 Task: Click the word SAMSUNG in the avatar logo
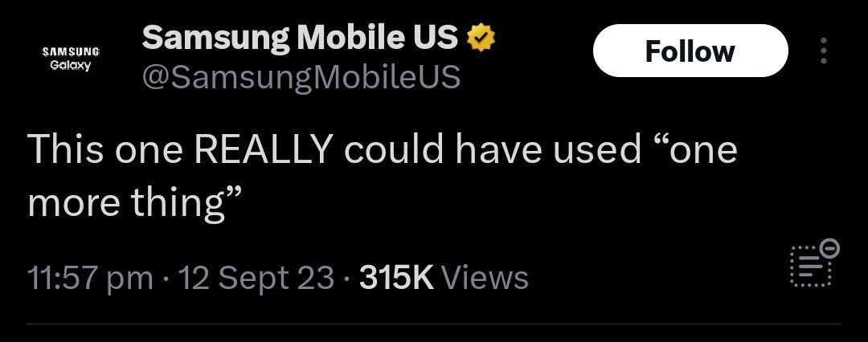[x=70, y=51]
